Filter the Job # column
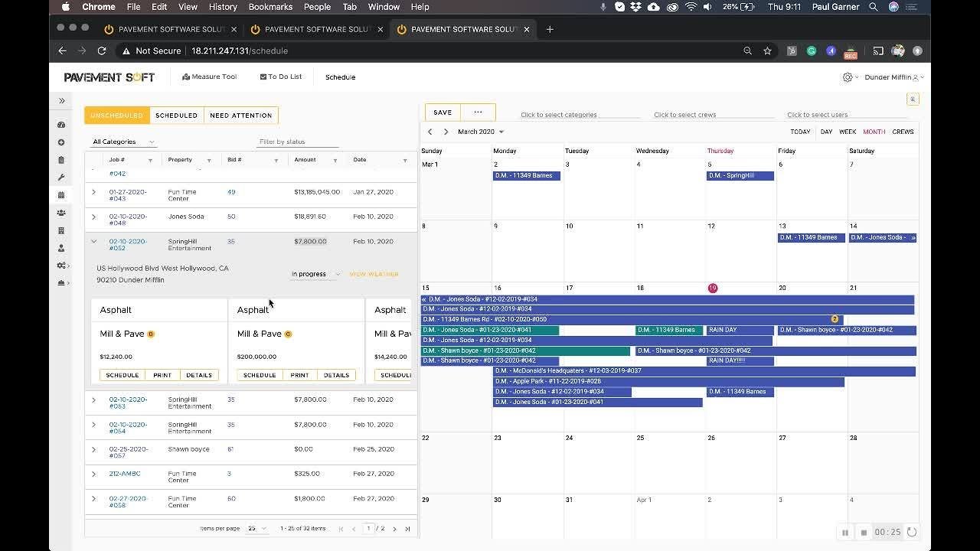Viewport: 980px width, 551px height. (150, 161)
